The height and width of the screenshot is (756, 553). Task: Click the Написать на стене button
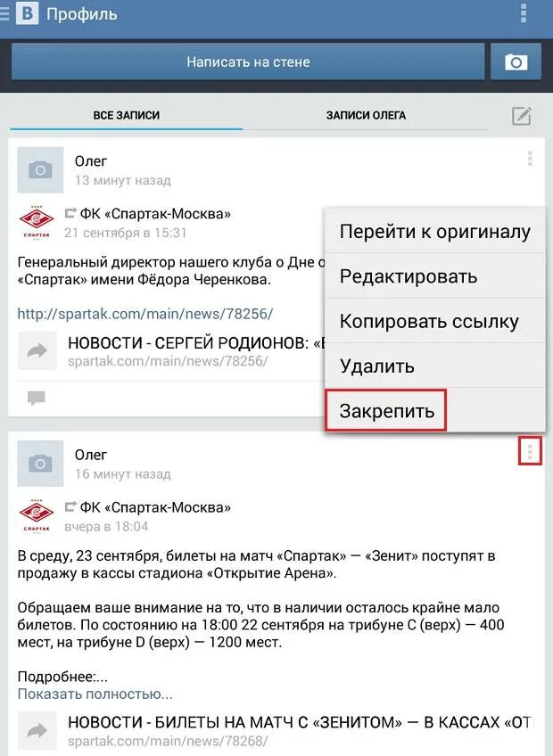coord(248,62)
